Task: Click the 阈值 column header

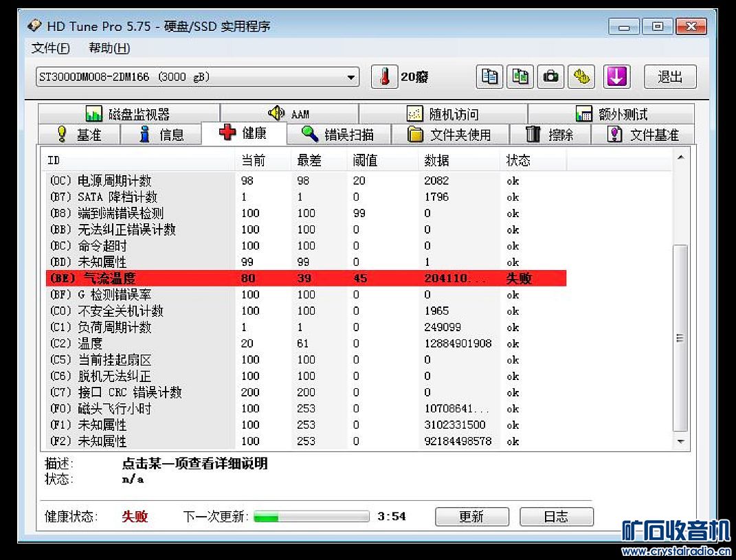Action: [383, 161]
